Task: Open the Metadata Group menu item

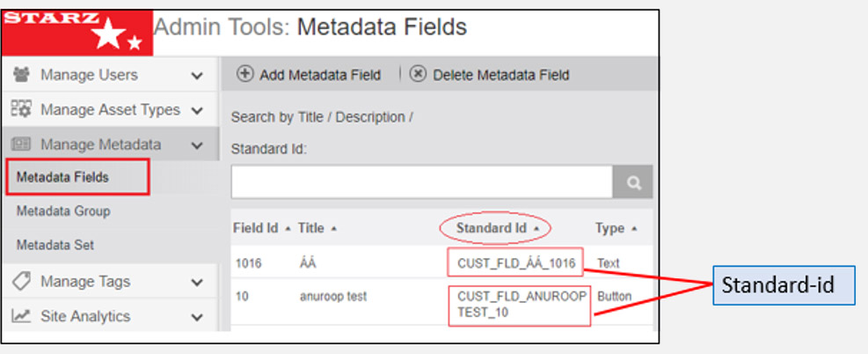Action: point(62,211)
